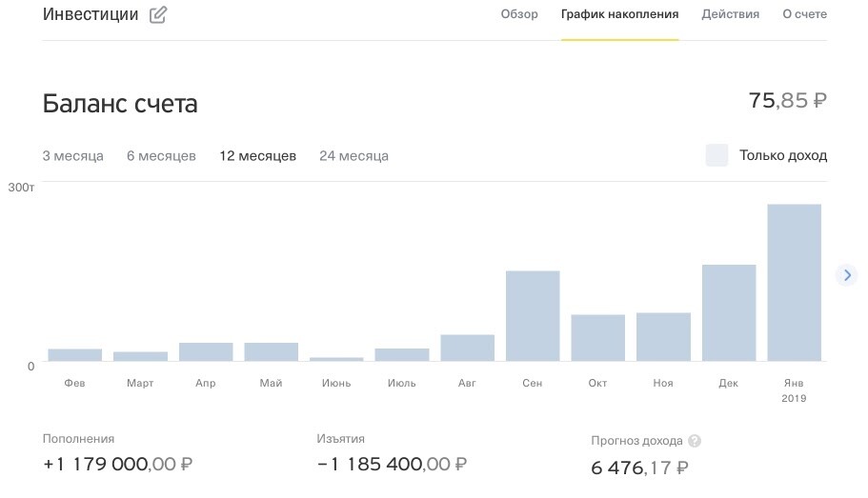Click the Сен bar in chart

(533, 316)
